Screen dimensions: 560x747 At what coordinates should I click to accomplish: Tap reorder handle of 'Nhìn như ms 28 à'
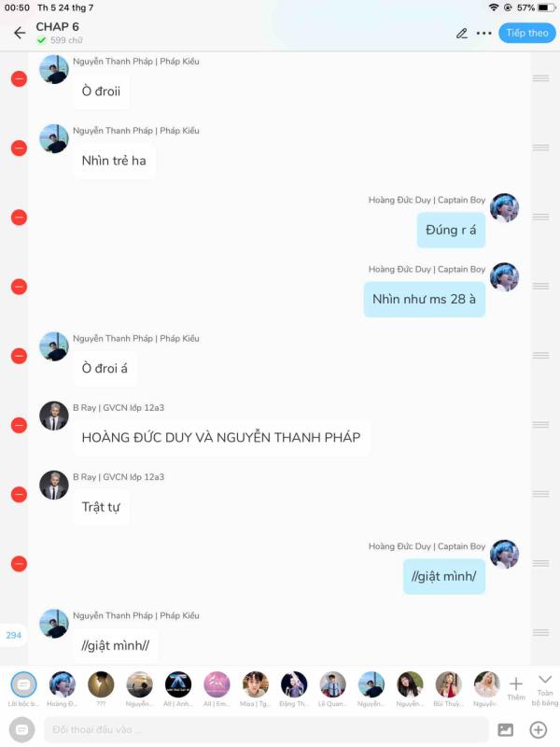pos(541,287)
